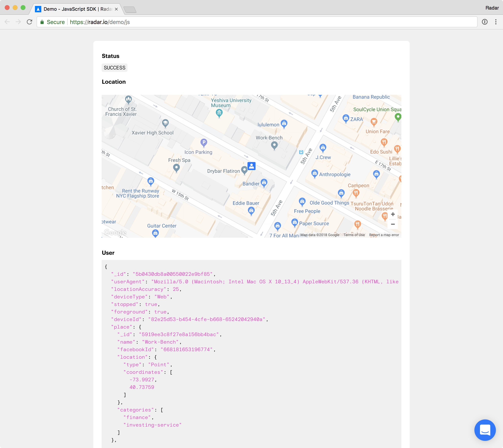
Task: Click the lululemon shopping pin
Action: click(x=284, y=124)
